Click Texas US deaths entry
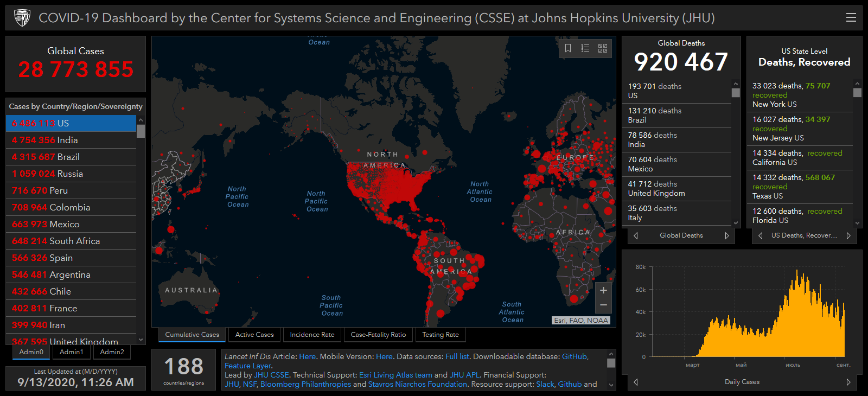The image size is (868, 396). point(800,187)
